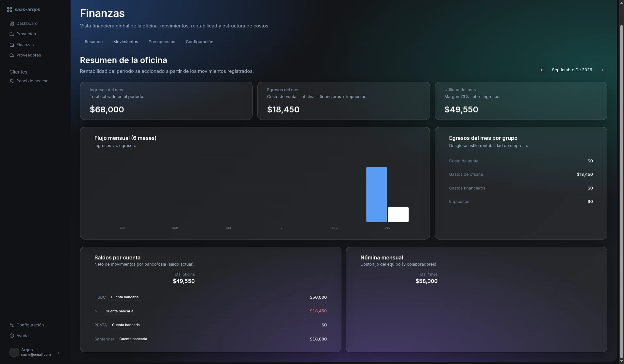Select the Costo de venta row
This screenshot has height=364, width=624.
pyautogui.click(x=521, y=161)
